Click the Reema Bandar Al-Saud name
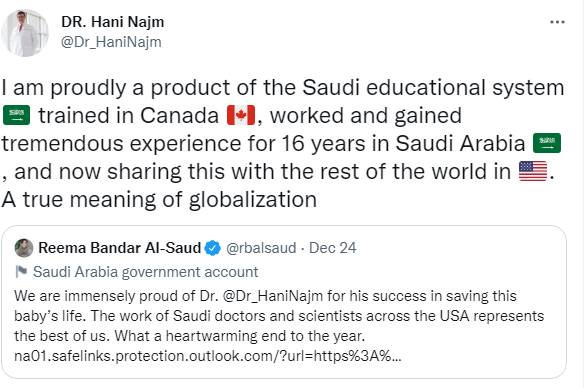The height and width of the screenshot is (388, 588). (x=120, y=248)
